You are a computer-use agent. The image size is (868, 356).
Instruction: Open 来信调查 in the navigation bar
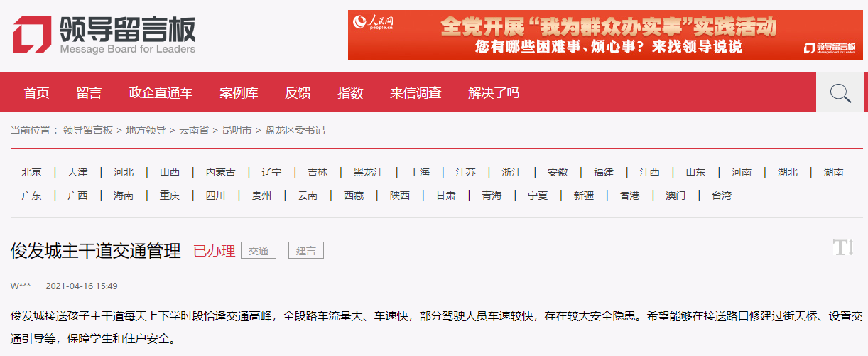pos(416,93)
